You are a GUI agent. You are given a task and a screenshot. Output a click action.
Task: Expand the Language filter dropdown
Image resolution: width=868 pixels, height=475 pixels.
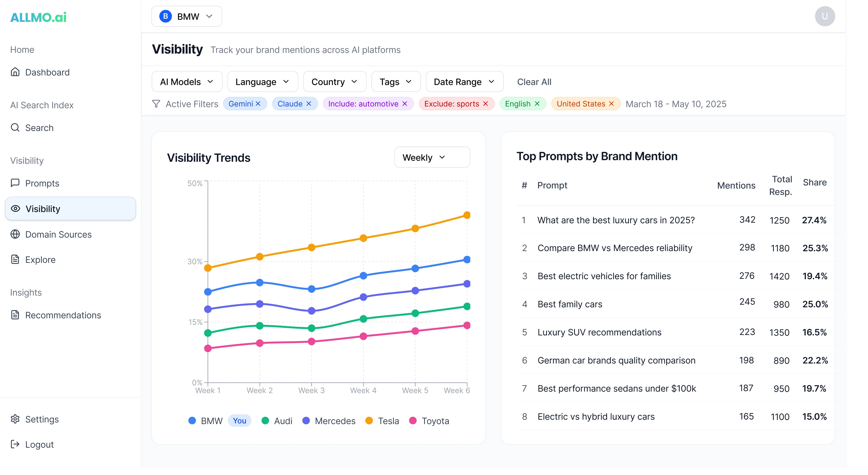263,82
